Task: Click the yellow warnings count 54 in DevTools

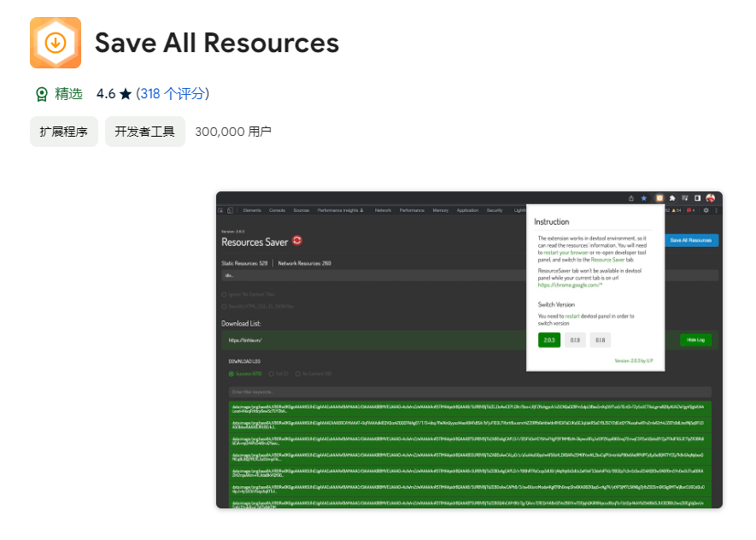Action: tap(677, 211)
